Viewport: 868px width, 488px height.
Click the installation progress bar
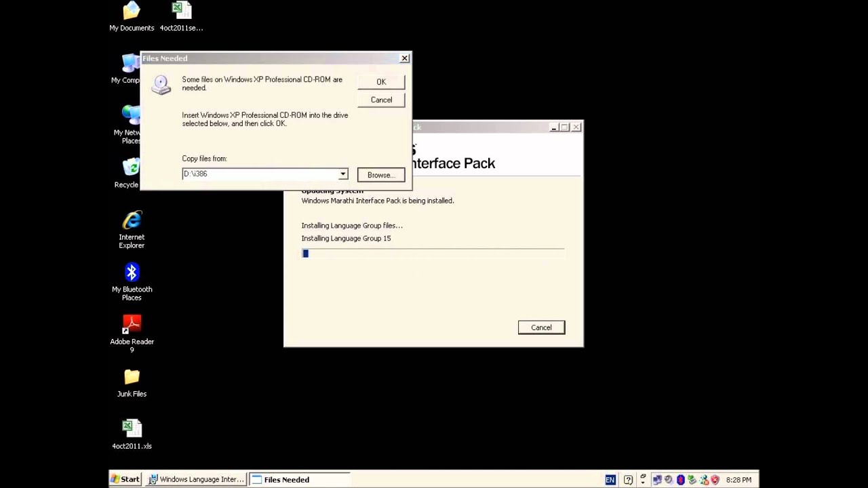[x=433, y=253]
